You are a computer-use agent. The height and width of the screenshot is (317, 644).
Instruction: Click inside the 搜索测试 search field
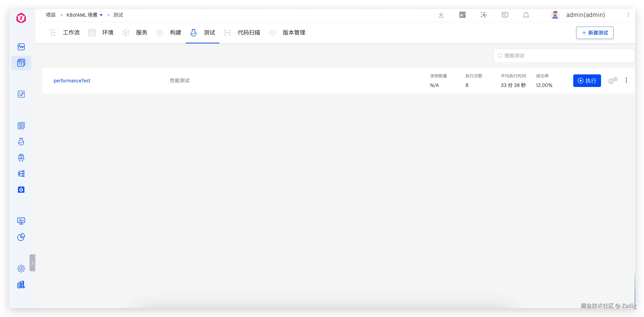(562, 55)
